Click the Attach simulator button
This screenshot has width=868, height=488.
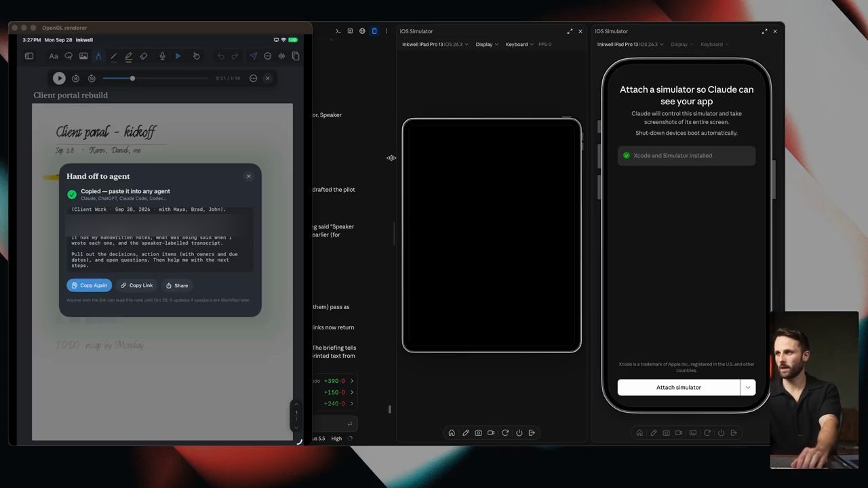pyautogui.click(x=679, y=387)
